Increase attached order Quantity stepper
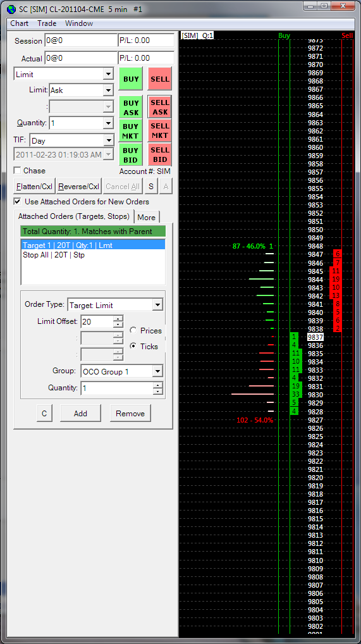This screenshot has width=361, height=644. [158, 385]
